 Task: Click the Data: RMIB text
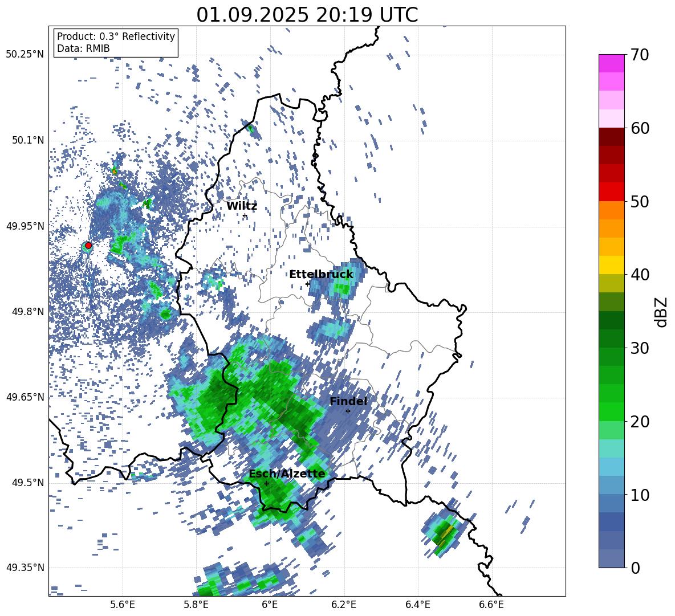pyautogui.click(x=83, y=48)
